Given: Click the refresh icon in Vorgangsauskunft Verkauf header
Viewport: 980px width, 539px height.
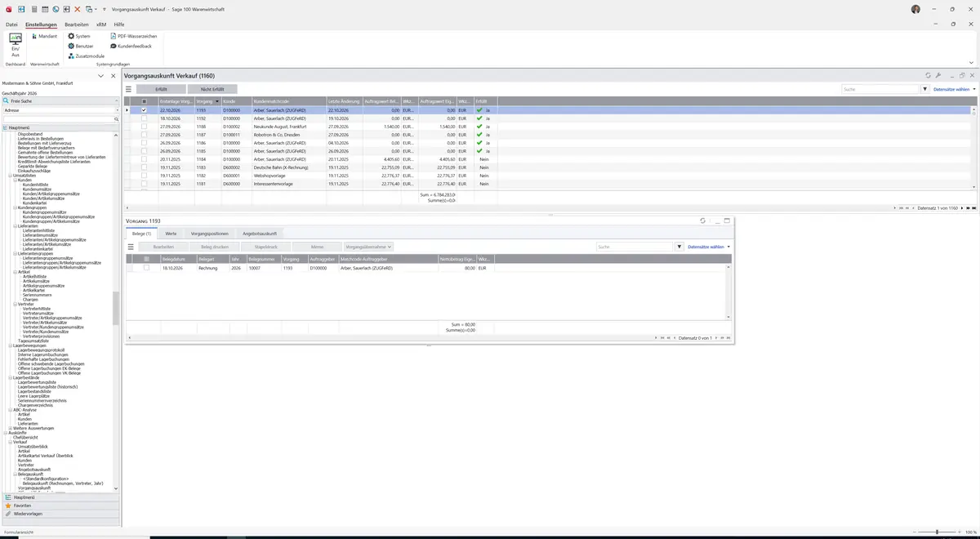Looking at the screenshot, I should click(x=928, y=75).
